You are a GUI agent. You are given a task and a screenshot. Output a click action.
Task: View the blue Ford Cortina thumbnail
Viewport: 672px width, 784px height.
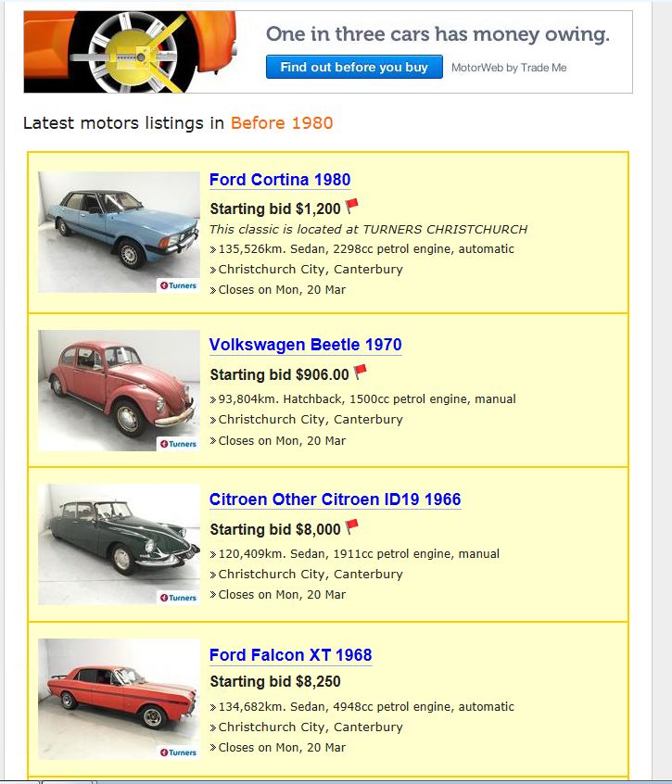119,232
